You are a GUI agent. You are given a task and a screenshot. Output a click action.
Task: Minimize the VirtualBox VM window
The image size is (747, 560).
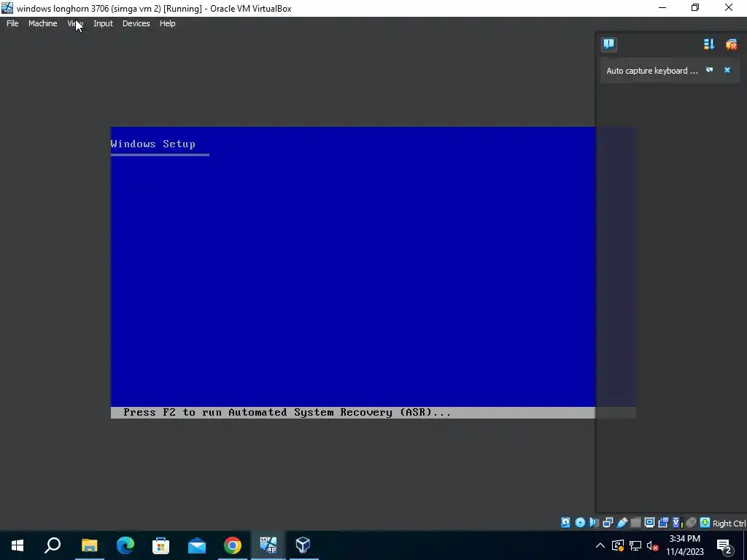[662, 8]
